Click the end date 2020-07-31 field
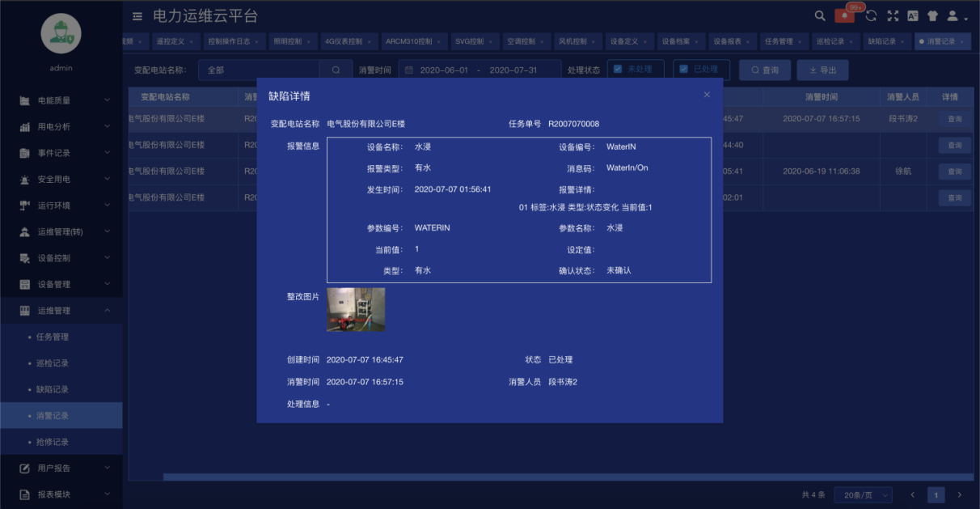This screenshot has height=509, width=980. point(513,70)
